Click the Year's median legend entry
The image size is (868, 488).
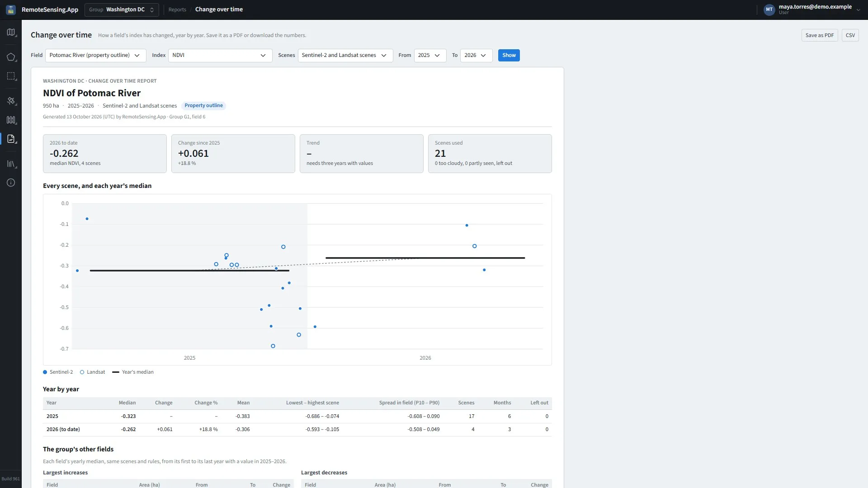[133, 372]
